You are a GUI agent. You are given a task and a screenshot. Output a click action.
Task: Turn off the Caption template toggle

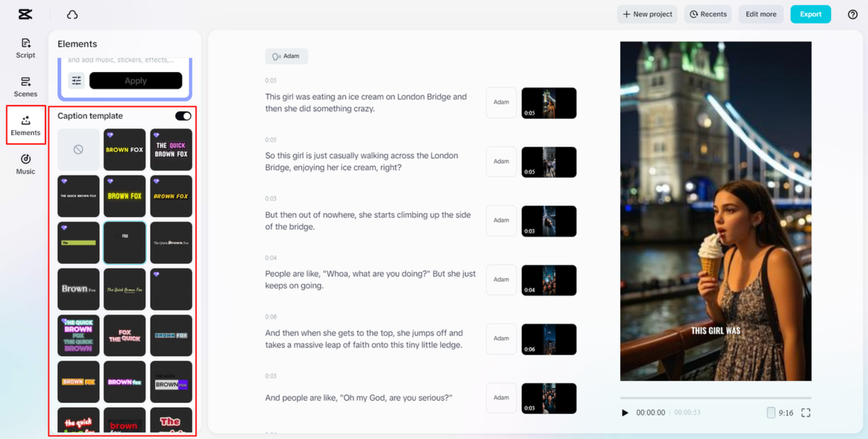(x=183, y=116)
